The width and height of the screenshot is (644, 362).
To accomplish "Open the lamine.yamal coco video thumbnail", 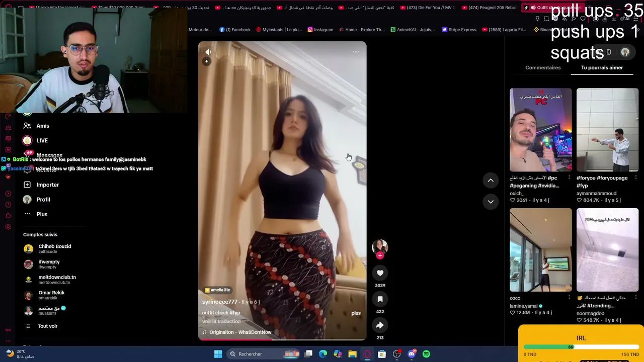I will [x=541, y=250].
